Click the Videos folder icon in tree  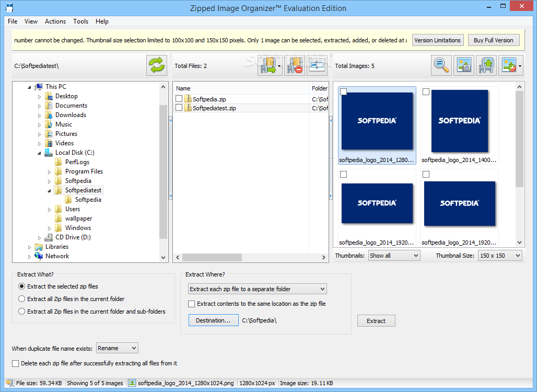(x=49, y=143)
